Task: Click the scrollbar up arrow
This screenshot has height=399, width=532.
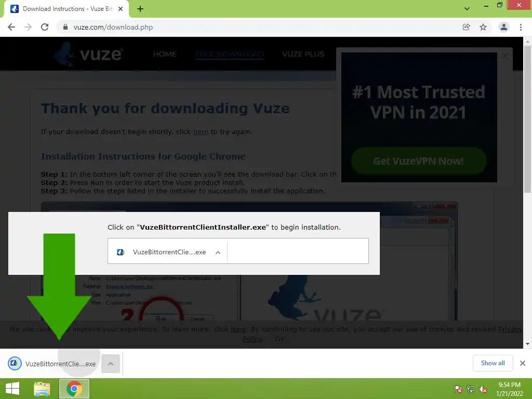Action: [527, 41]
